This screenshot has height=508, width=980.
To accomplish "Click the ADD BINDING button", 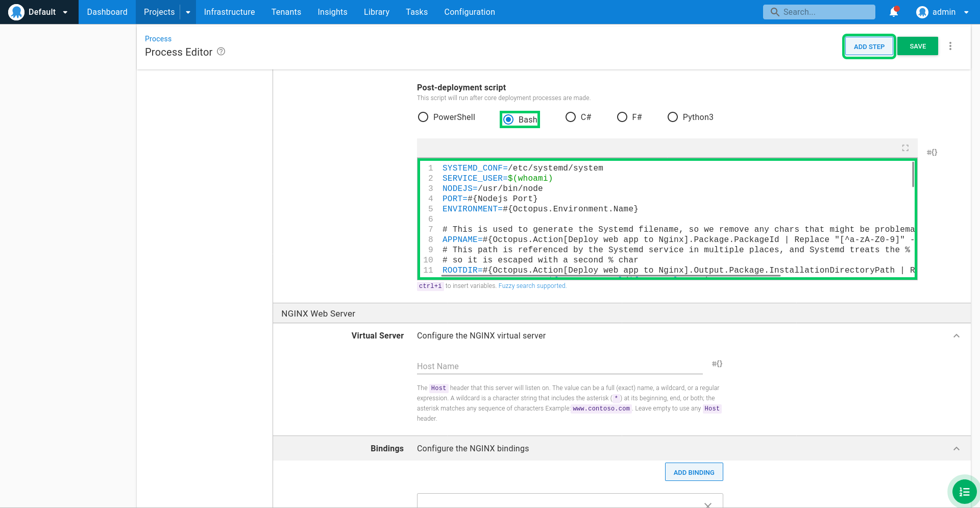I will click(x=694, y=472).
